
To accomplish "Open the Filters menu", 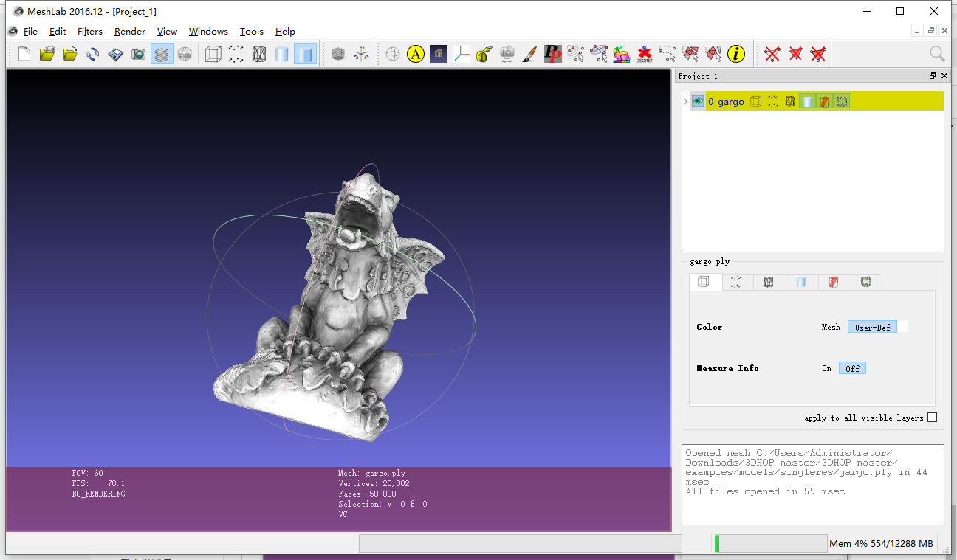I will 90,32.
